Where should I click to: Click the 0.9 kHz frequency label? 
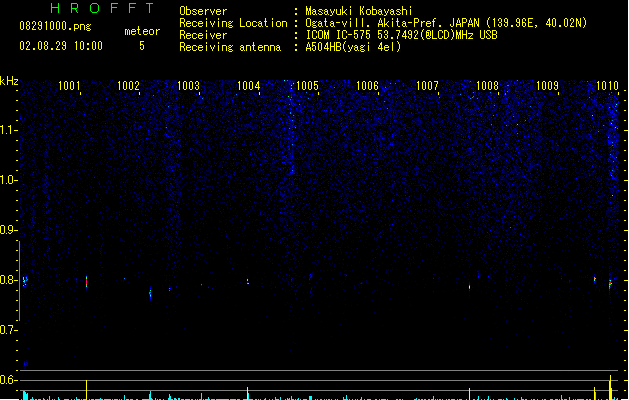[x=7, y=230]
